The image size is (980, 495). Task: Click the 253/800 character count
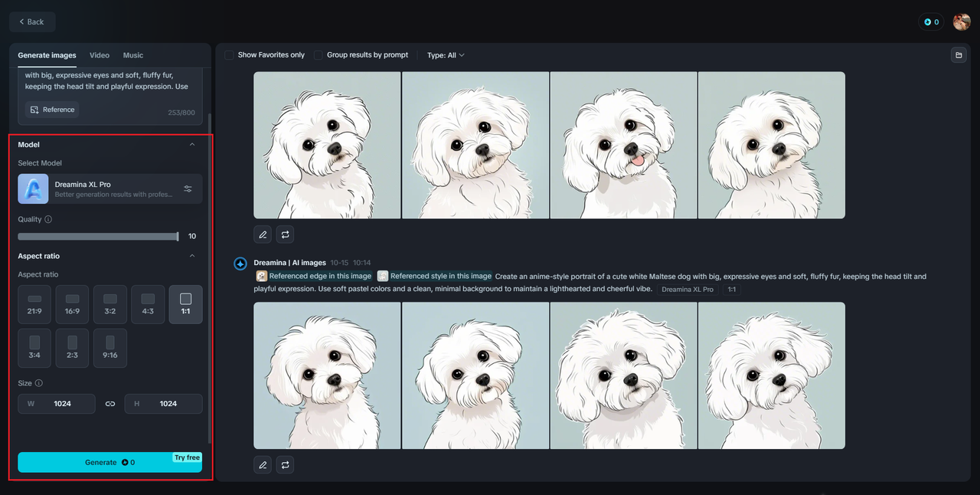pos(182,113)
